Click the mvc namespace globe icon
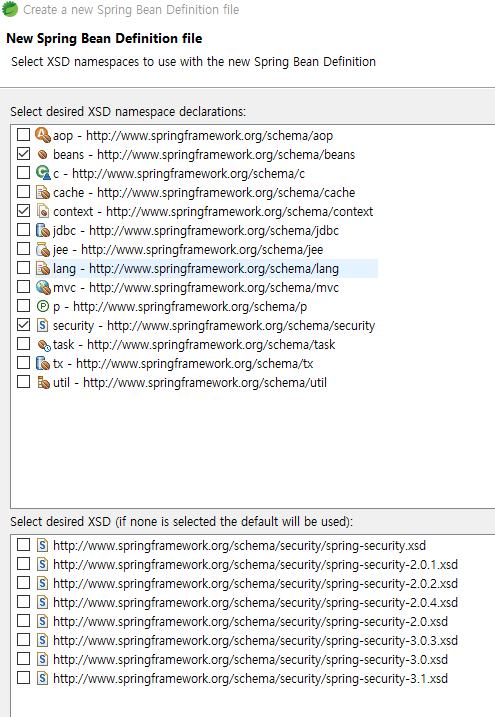Image resolution: width=495 pixels, height=717 pixels. point(43,287)
